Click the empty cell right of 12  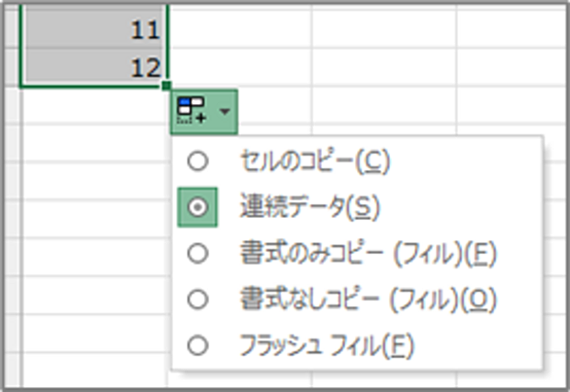[240, 66]
